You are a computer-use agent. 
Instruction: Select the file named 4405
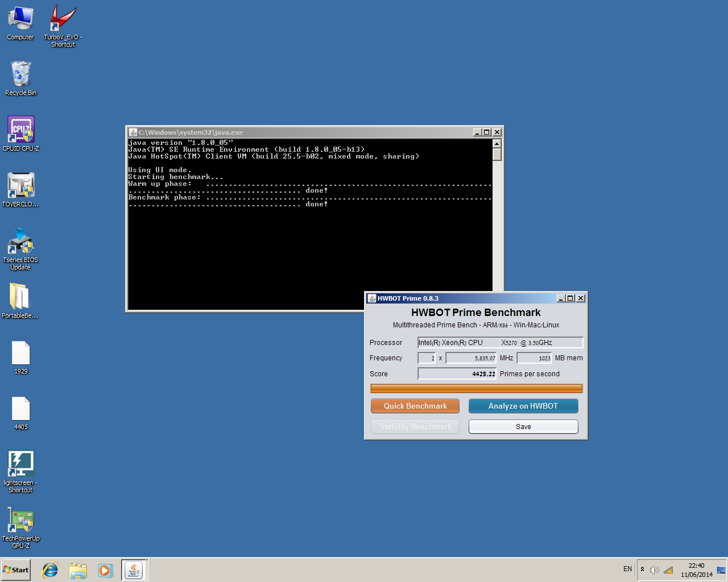point(20,413)
